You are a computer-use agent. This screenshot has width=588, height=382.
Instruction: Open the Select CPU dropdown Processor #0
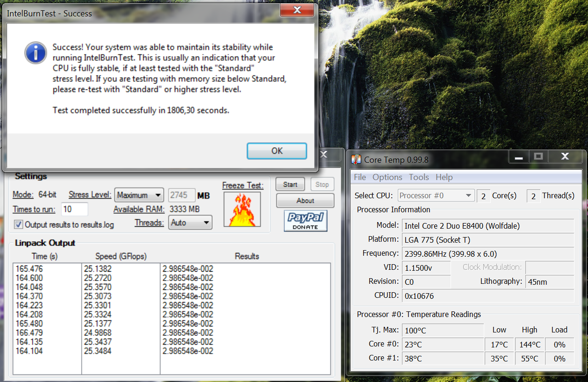tap(436, 196)
